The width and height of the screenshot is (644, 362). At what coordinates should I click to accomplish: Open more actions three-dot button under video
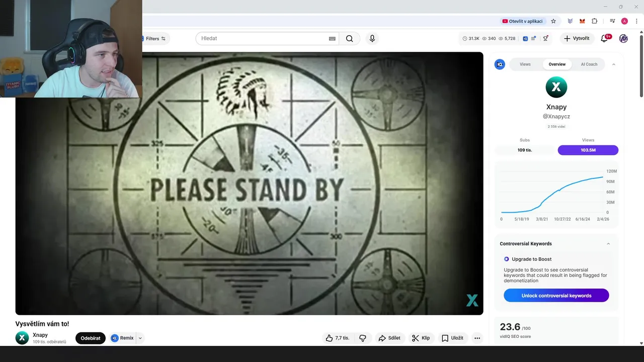pyautogui.click(x=477, y=338)
